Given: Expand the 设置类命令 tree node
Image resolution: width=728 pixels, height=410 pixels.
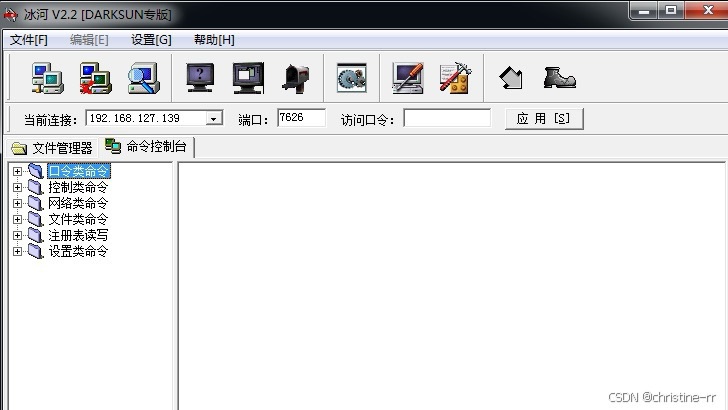Looking at the screenshot, I should [17, 251].
